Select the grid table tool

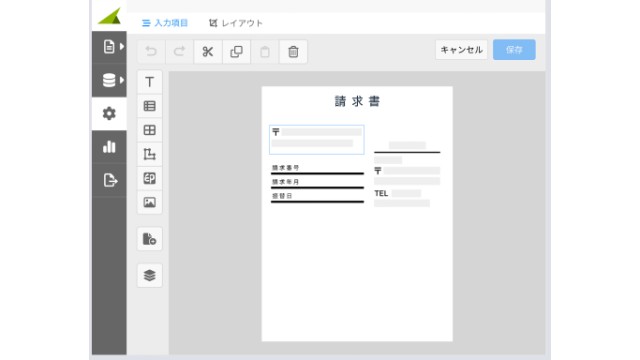pos(150,130)
